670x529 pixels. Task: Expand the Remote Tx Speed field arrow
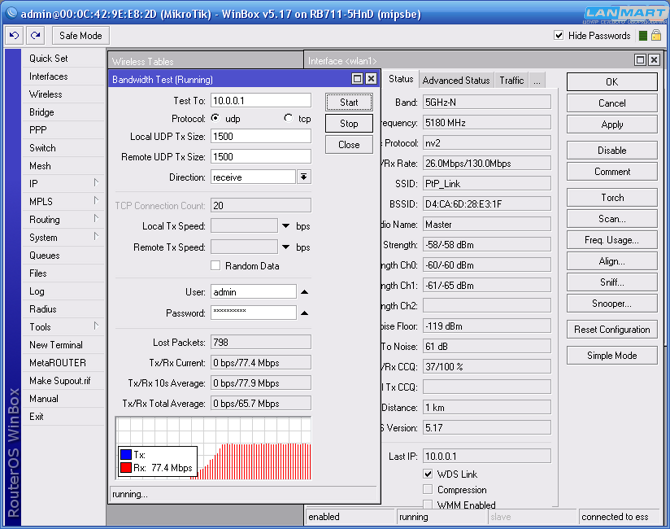click(286, 247)
